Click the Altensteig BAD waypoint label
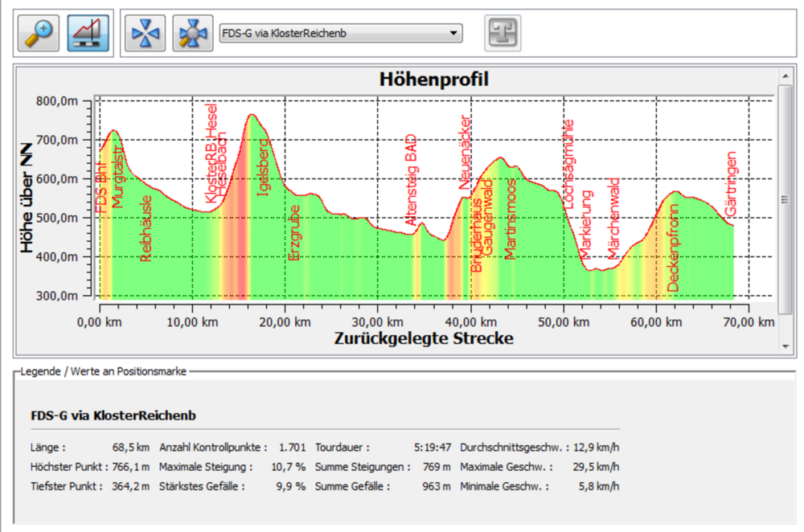 point(411,180)
